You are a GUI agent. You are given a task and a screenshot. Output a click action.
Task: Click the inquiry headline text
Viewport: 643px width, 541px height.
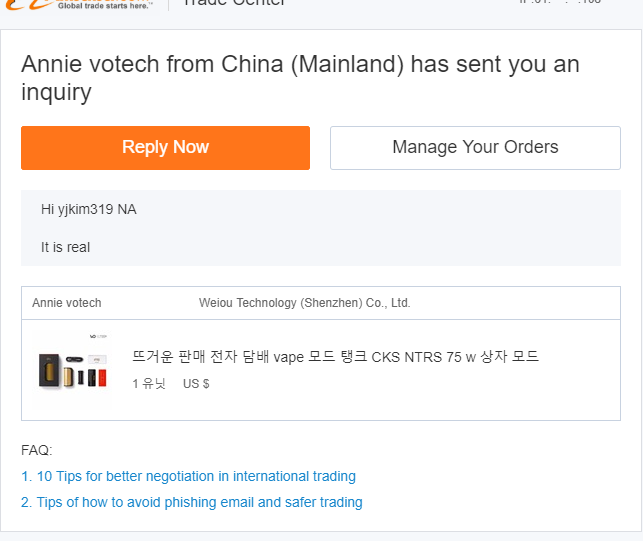300,78
